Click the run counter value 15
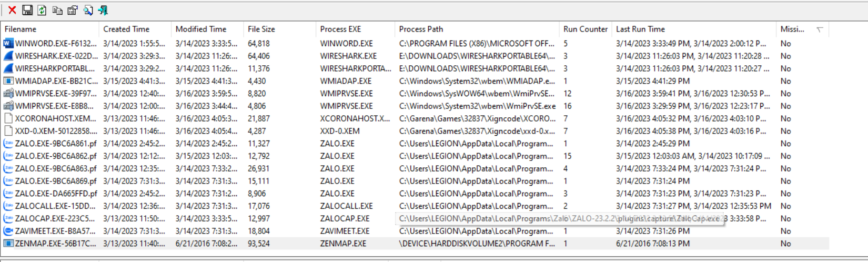868x262 pixels. pos(567,156)
